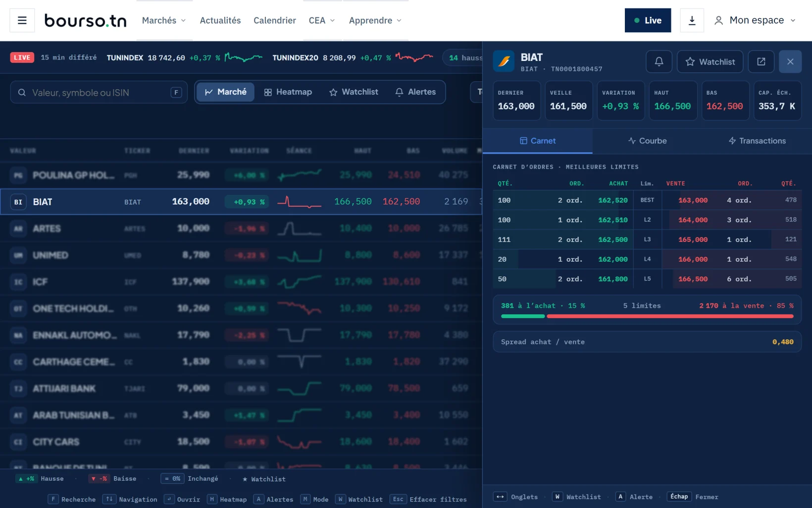Click the spread value 0,480
This screenshot has width=812, height=508.
pos(783,342)
